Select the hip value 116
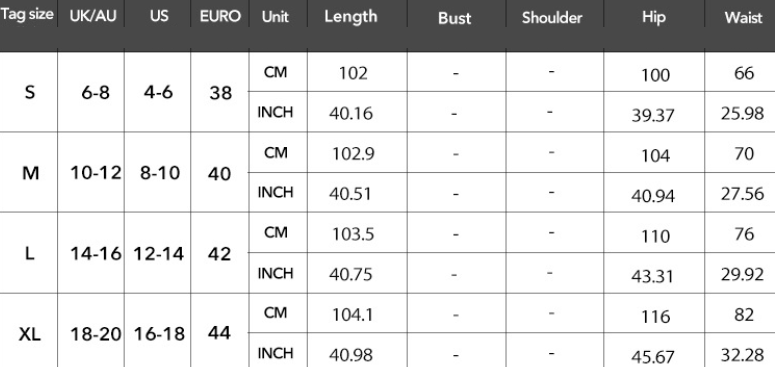The image size is (775, 367). (x=654, y=316)
